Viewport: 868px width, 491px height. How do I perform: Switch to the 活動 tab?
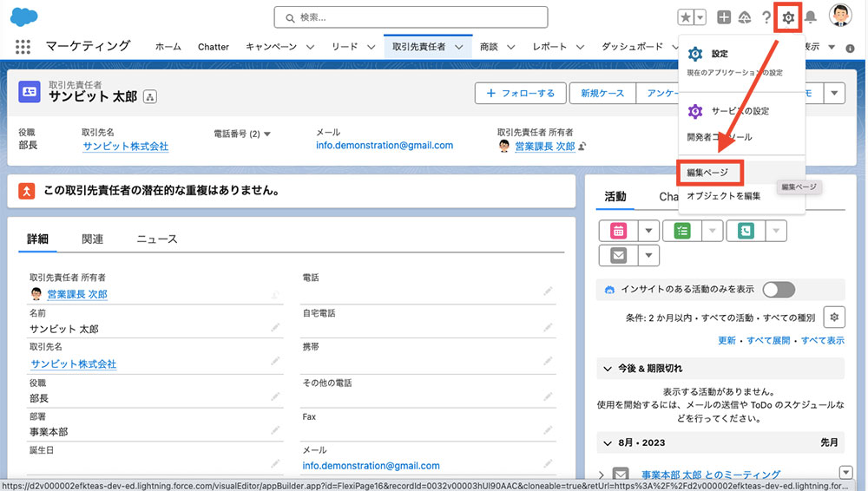click(615, 197)
